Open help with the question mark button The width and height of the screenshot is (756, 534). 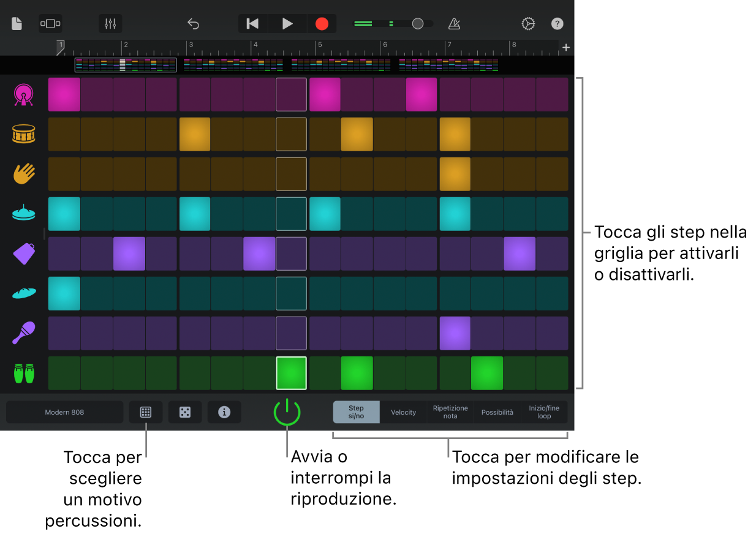(557, 23)
